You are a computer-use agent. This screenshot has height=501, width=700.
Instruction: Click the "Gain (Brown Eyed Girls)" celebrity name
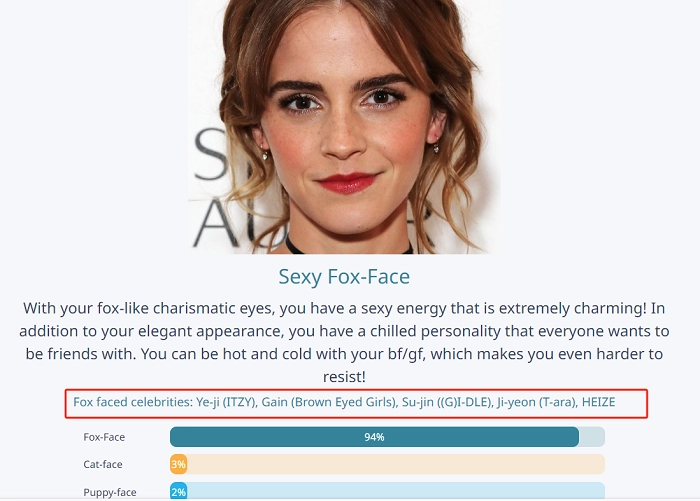(328, 402)
